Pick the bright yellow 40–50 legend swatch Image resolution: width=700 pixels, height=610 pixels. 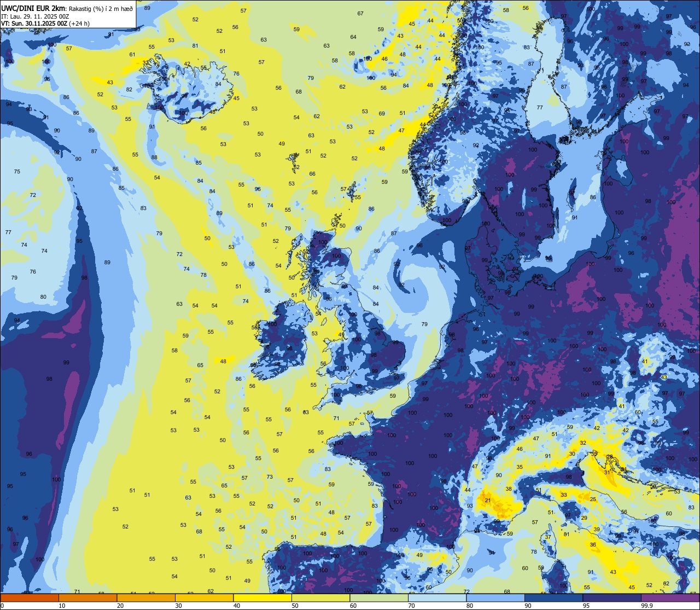(x=262, y=597)
